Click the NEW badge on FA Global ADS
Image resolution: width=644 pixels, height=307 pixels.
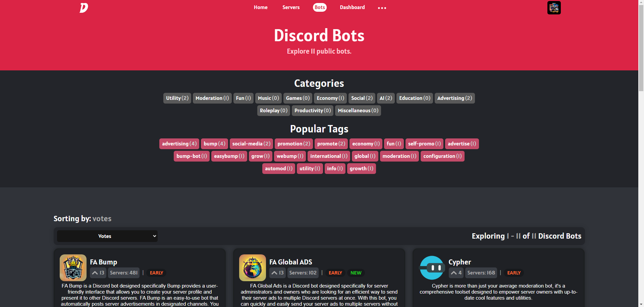point(356,273)
